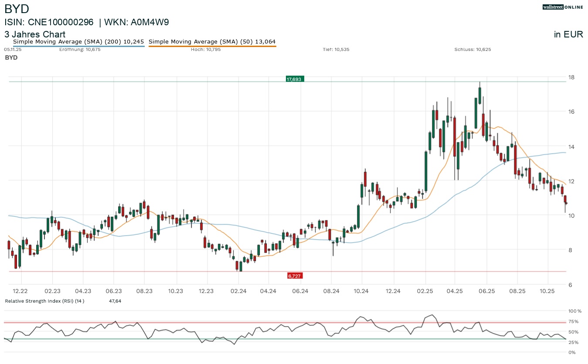The height and width of the screenshot is (364, 588).
Task: Click the 3 Jahres Chart title
Action: click(35, 34)
